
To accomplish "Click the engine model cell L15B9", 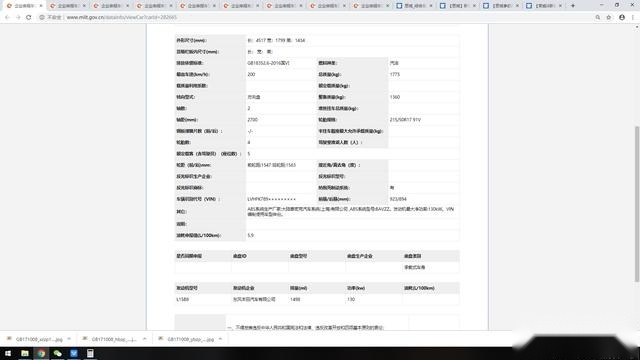I will [x=182, y=299].
